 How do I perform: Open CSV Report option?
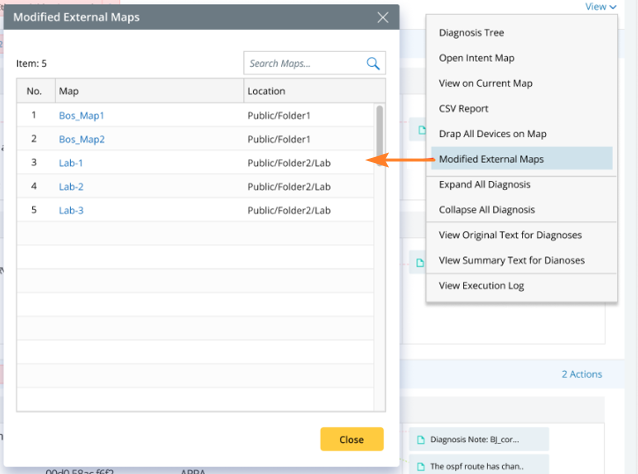[464, 108]
